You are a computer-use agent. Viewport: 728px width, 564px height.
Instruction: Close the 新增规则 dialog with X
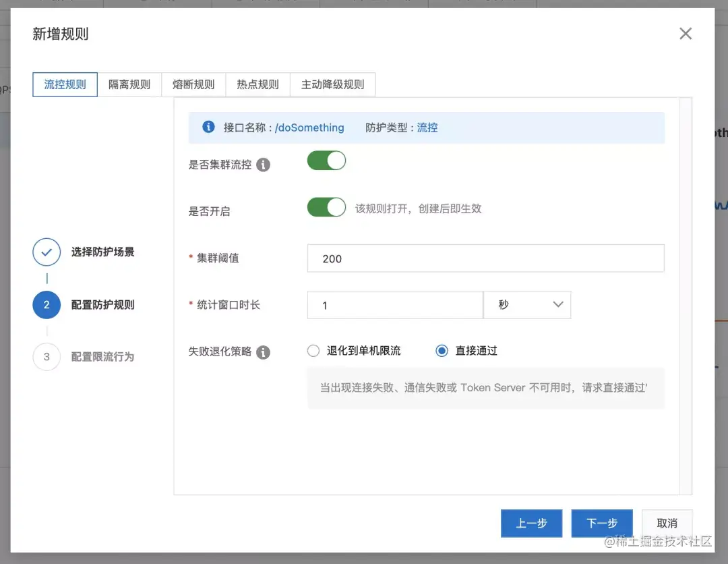(686, 34)
